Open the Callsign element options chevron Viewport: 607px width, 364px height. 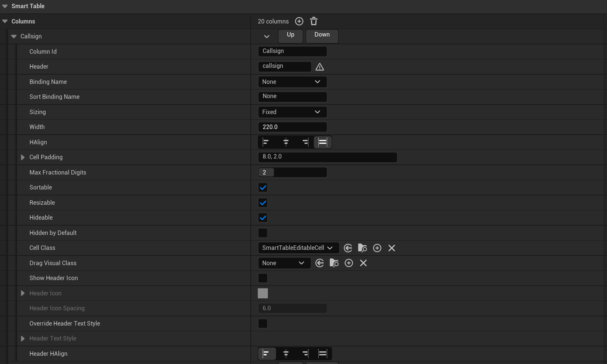coord(267,36)
